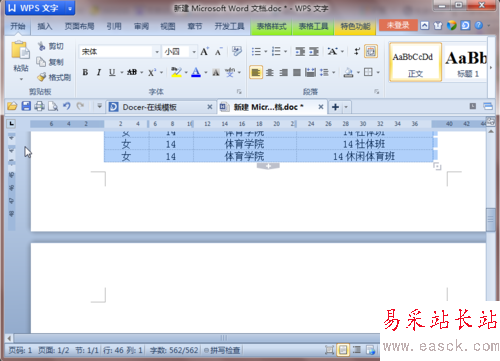
Task: Open the line spacing dropdown
Action: pos(333,72)
